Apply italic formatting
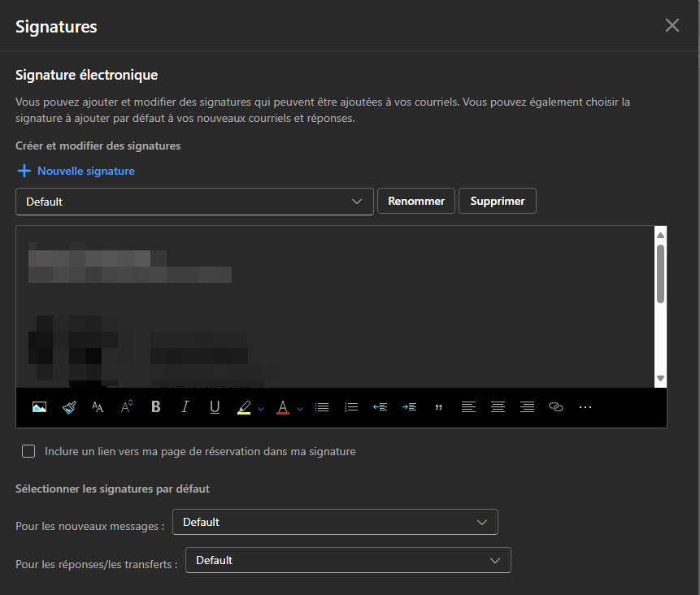The image size is (700, 595). pyautogui.click(x=185, y=407)
